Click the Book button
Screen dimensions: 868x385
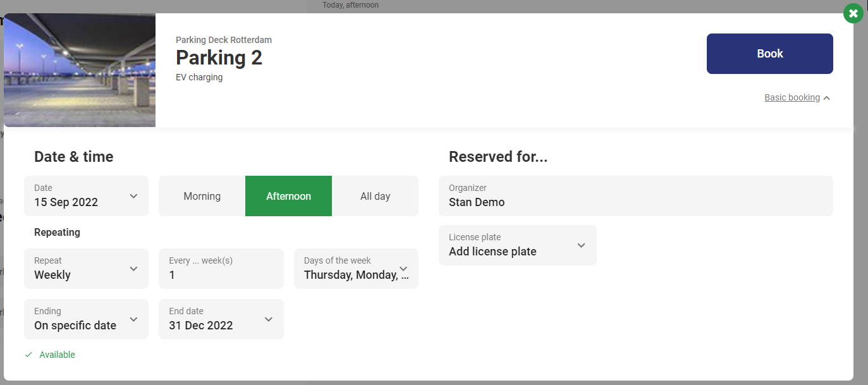point(769,54)
